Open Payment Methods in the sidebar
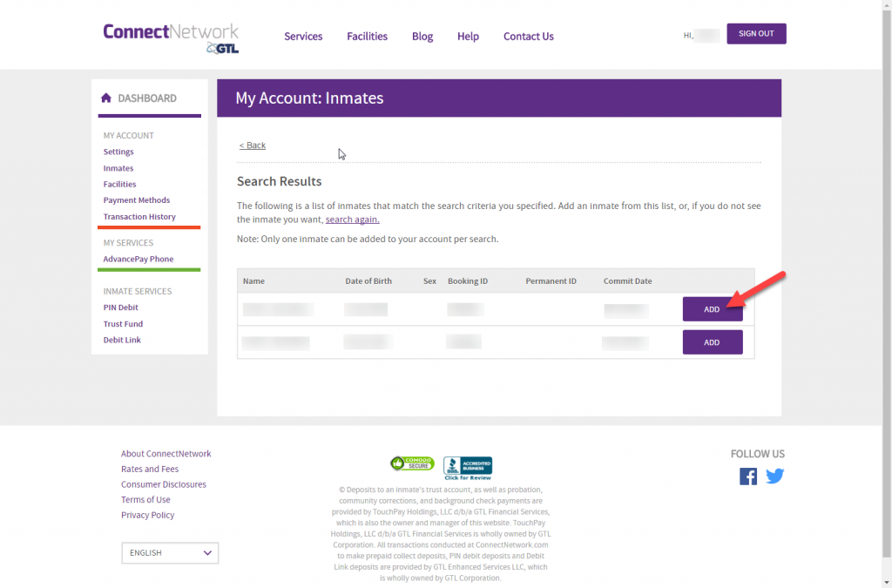892x588 pixels. pyautogui.click(x=137, y=200)
